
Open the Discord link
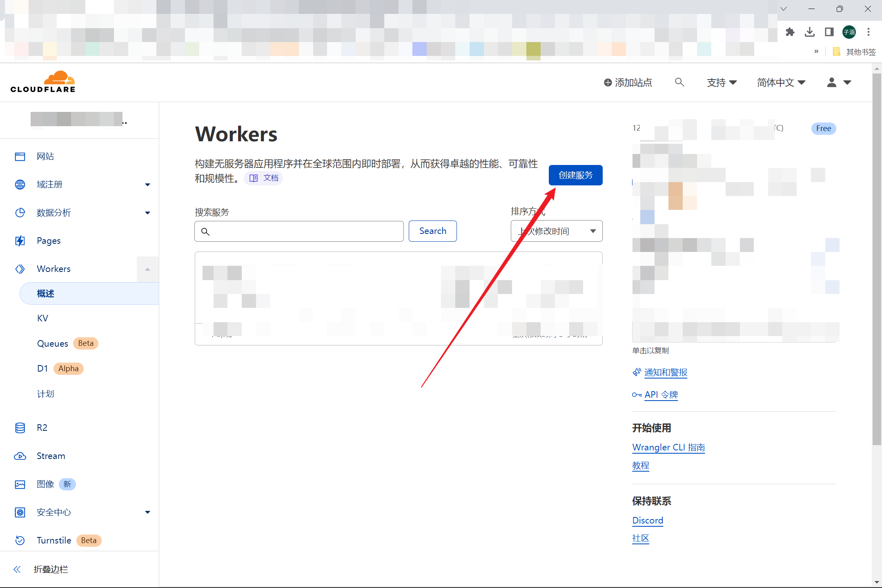[648, 521]
